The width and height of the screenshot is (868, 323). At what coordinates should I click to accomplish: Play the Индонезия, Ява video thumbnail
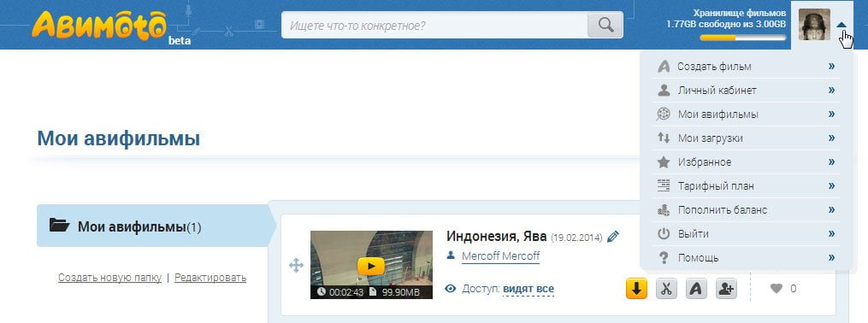(x=371, y=265)
